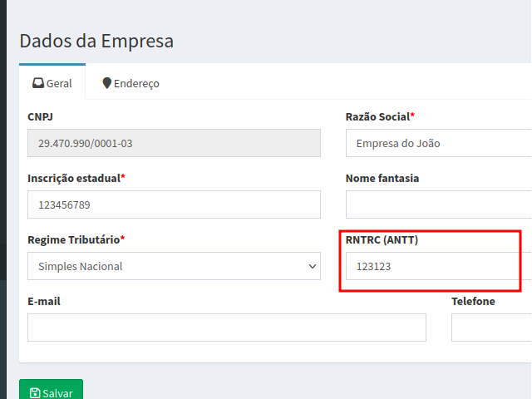Select the Inscrição estadual text box
The width and height of the screenshot is (532, 399).
(174, 204)
